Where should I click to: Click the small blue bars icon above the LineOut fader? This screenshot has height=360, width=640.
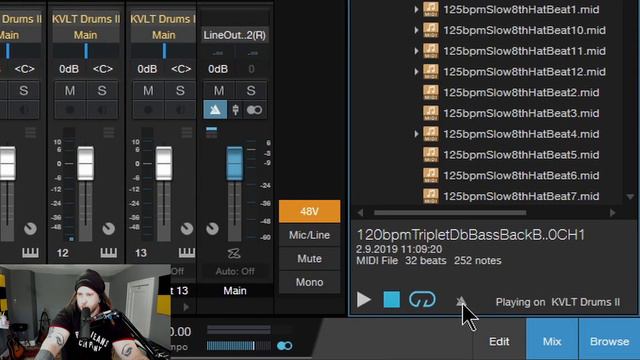[x=211, y=132]
